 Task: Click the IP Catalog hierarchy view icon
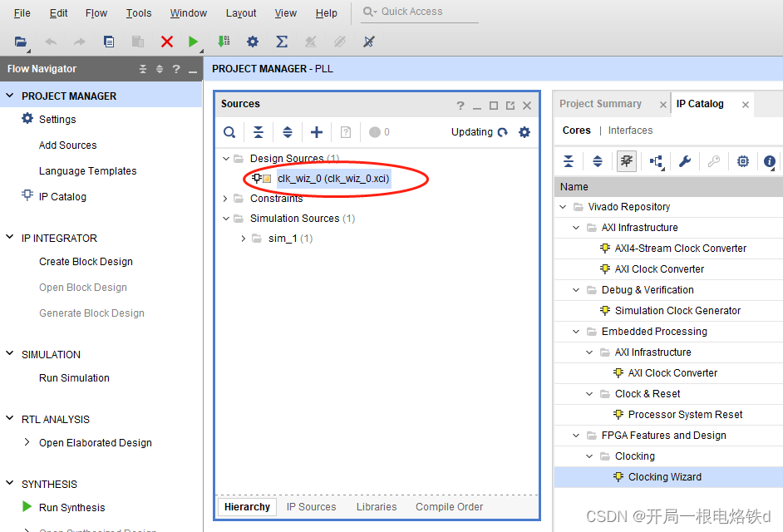pyautogui.click(x=656, y=161)
